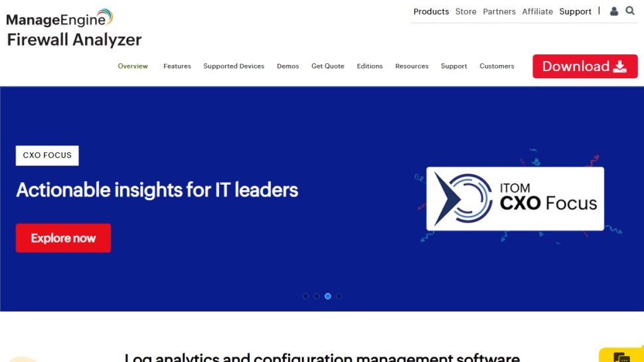The height and width of the screenshot is (362, 644).
Task: Open the Products top menu
Action: [x=432, y=11]
